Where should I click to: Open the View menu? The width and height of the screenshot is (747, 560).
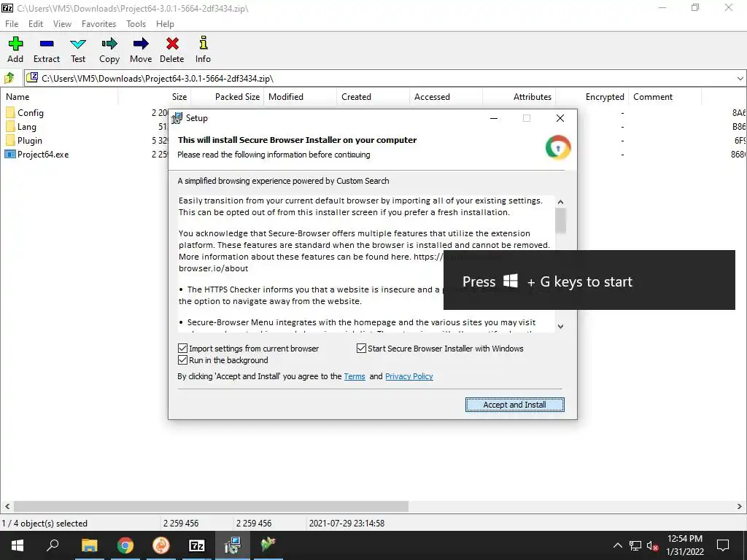(62, 24)
